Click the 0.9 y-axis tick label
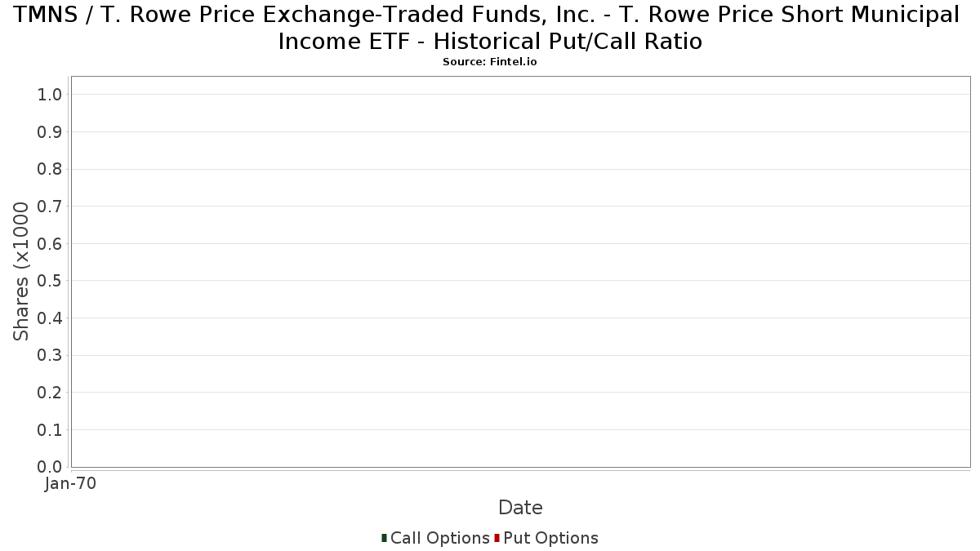 point(50,132)
